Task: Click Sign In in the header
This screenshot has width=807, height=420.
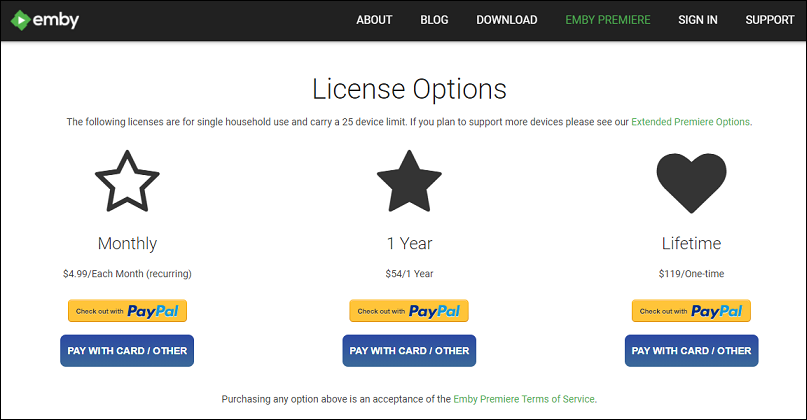Action: point(697,20)
